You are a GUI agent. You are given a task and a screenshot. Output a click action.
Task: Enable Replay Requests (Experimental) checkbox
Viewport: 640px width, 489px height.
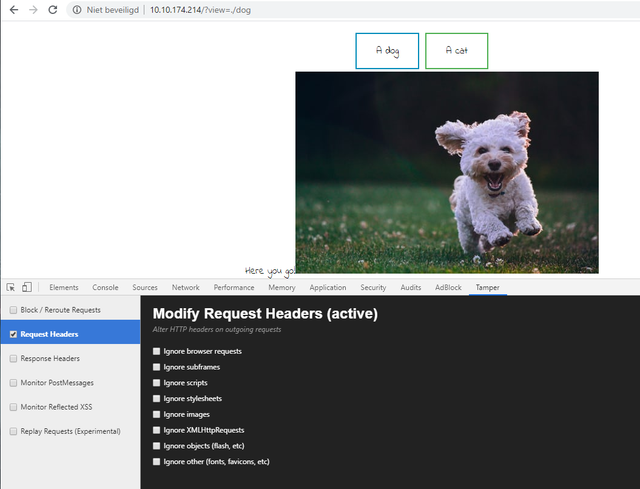(x=13, y=431)
